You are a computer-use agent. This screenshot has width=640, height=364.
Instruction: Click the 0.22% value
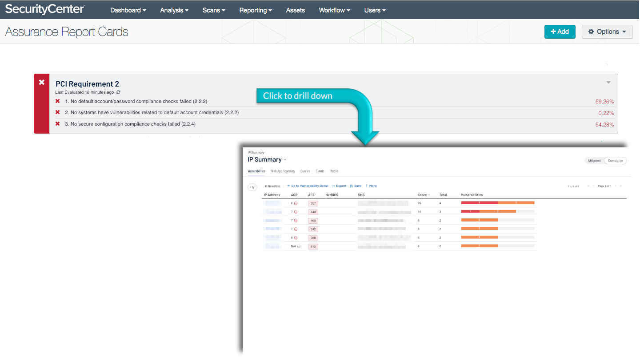pyautogui.click(x=606, y=113)
